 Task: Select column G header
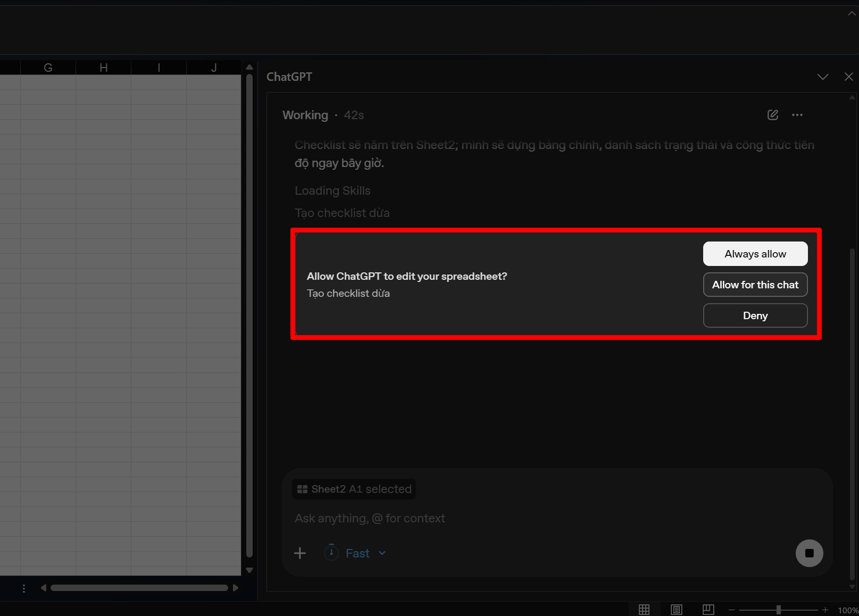[x=48, y=68]
